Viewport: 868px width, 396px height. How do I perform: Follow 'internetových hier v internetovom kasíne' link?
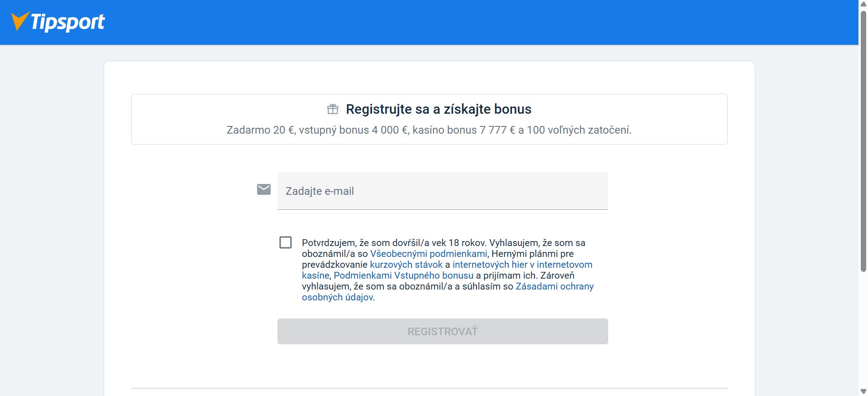click(522, 265)
